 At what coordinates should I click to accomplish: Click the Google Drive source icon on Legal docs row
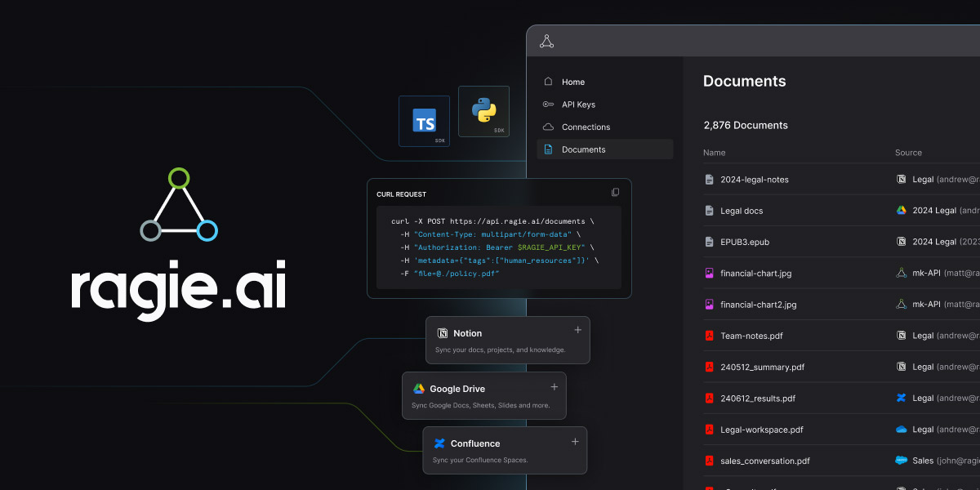901,210
